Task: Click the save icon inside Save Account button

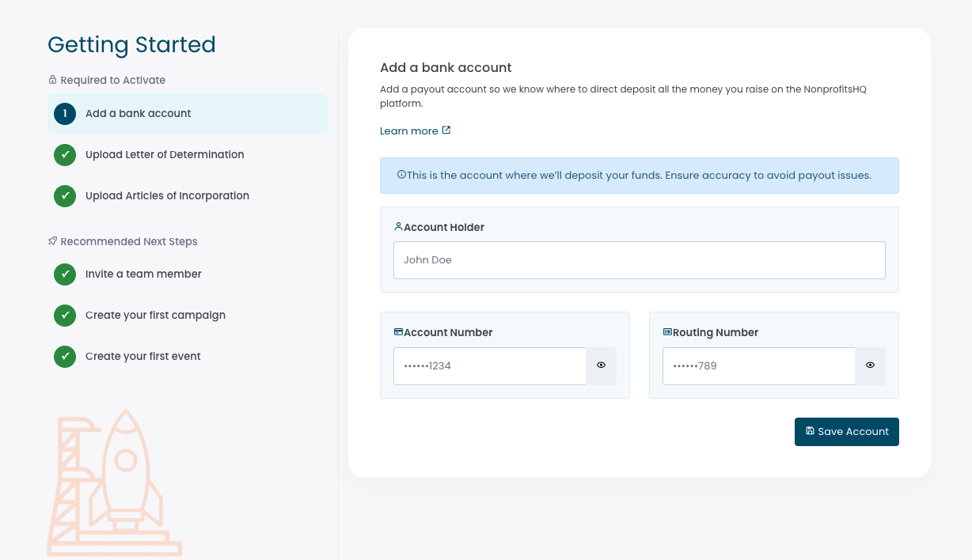Action: [x=809, y=430]
